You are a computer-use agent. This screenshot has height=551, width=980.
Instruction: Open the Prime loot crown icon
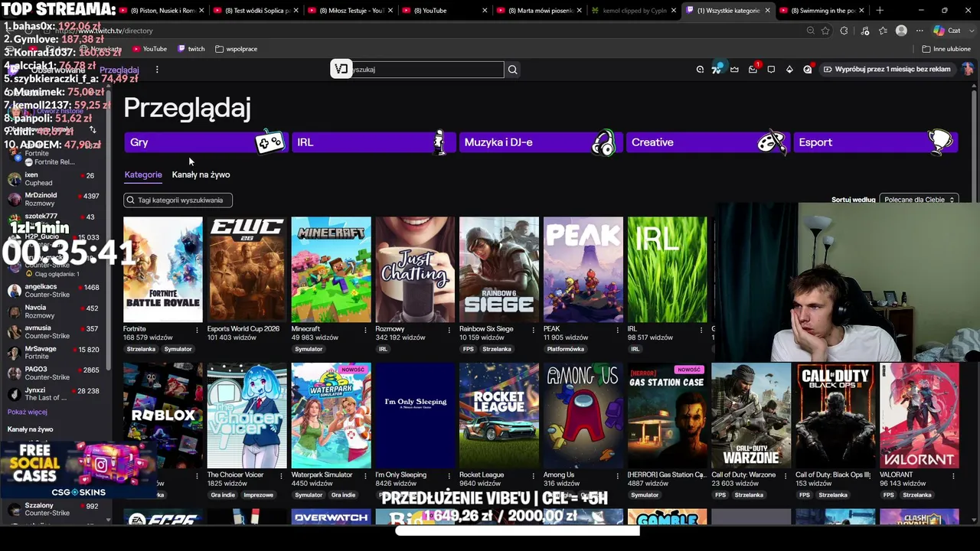[x=734, y=70]
